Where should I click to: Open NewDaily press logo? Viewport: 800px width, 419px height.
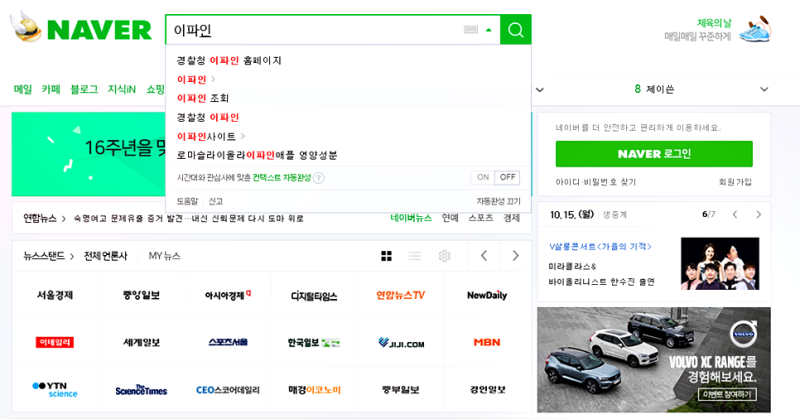click(487, 295)
